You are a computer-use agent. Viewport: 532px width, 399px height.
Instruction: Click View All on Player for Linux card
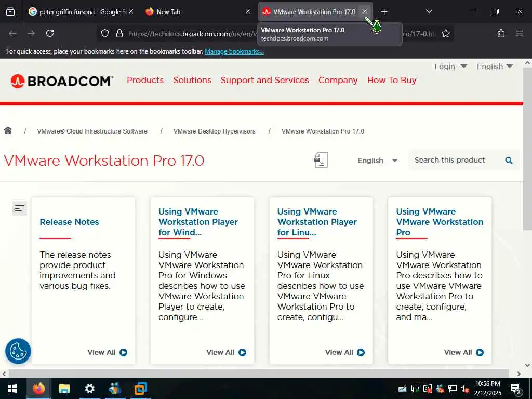coord(345,353)
